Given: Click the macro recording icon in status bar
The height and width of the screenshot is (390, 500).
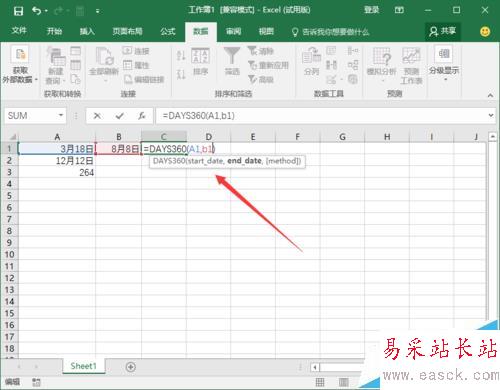Looking at the screenshot, I should pyautogui.click(x=36, y=382).
